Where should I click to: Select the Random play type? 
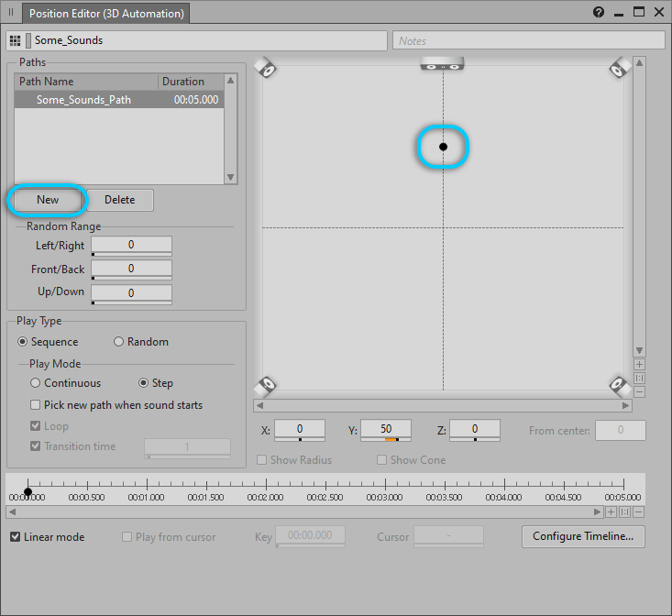119,342
